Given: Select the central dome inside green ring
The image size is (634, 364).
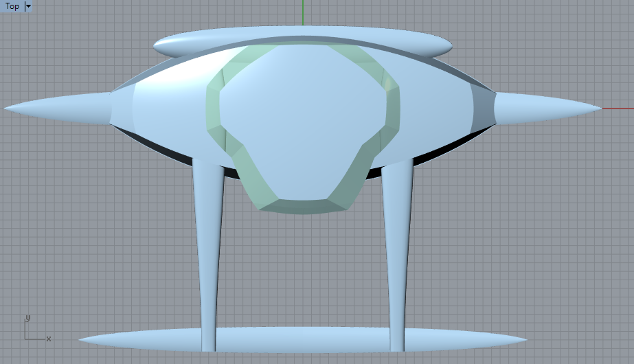Looking at the screenshot, I should [x=302, y=122].
